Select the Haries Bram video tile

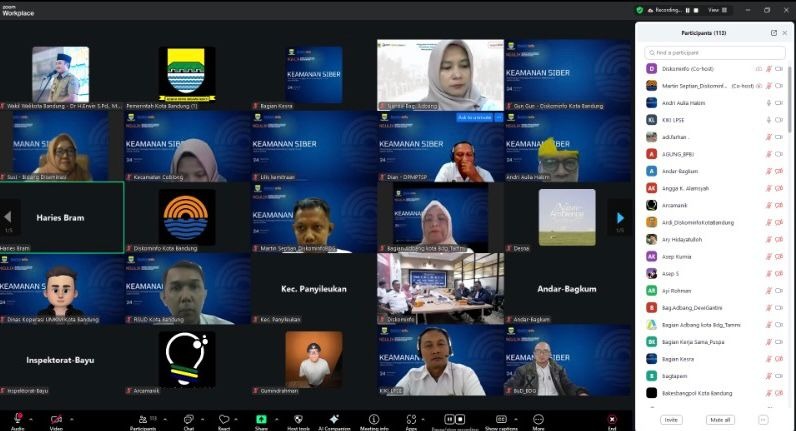tap(61, 217)
